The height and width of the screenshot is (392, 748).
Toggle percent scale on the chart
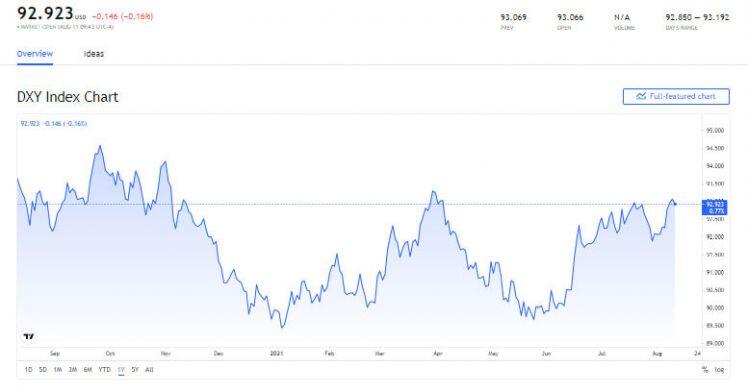click(x=705, y=370)
